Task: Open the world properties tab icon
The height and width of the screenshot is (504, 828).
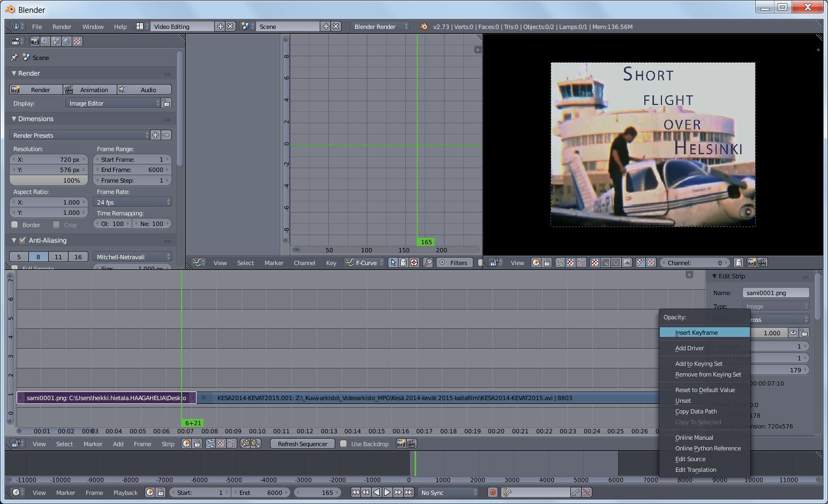Action: [x=66, y=41]
